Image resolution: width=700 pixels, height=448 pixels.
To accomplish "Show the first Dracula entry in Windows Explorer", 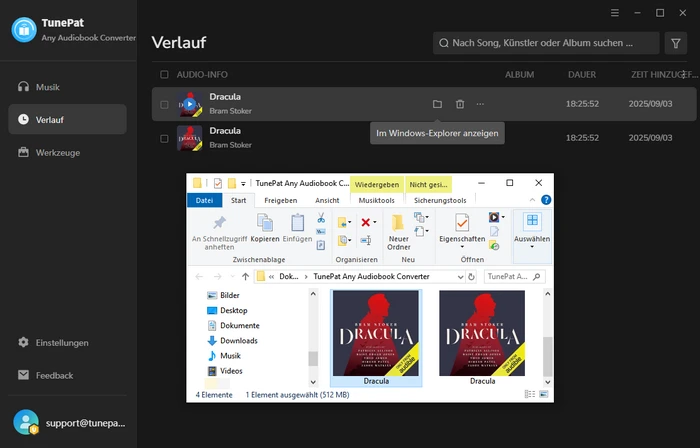I will (x=437, y=104).
